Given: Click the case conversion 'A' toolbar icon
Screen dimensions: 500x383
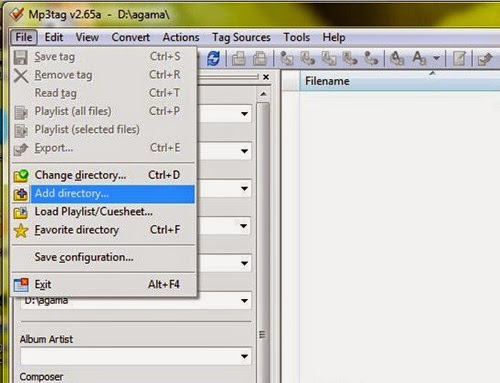Looking at the screenshot, I should click(419, 58).
